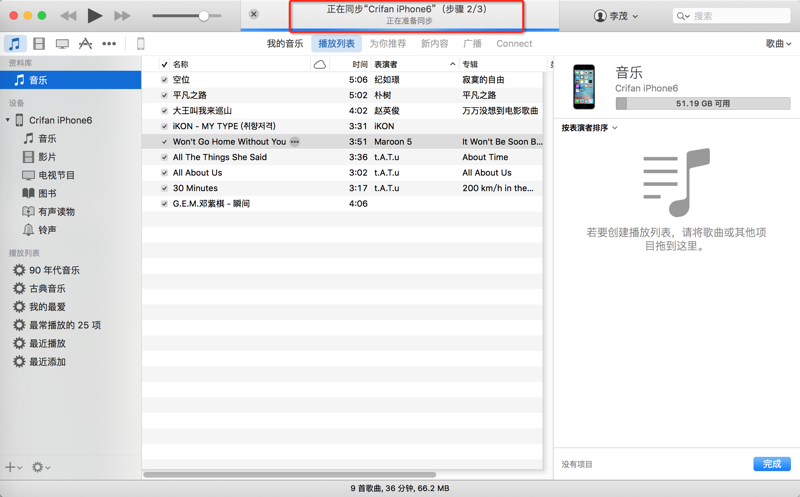
Task: Open the iPhone device button in the toolbar
Action: coord(141,43)
